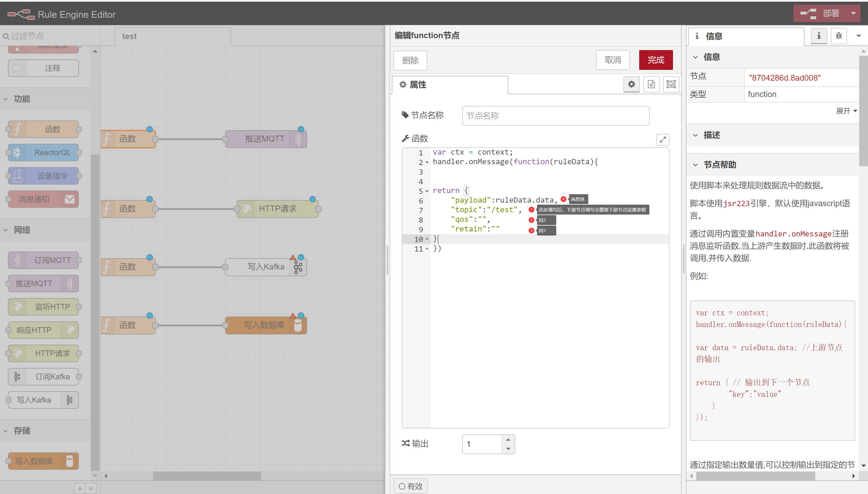Image resolution: width=868 pixels, height=494 pixels.
Task: Open the deploy options dropdown arrow
Action: [x=853, y=14]
